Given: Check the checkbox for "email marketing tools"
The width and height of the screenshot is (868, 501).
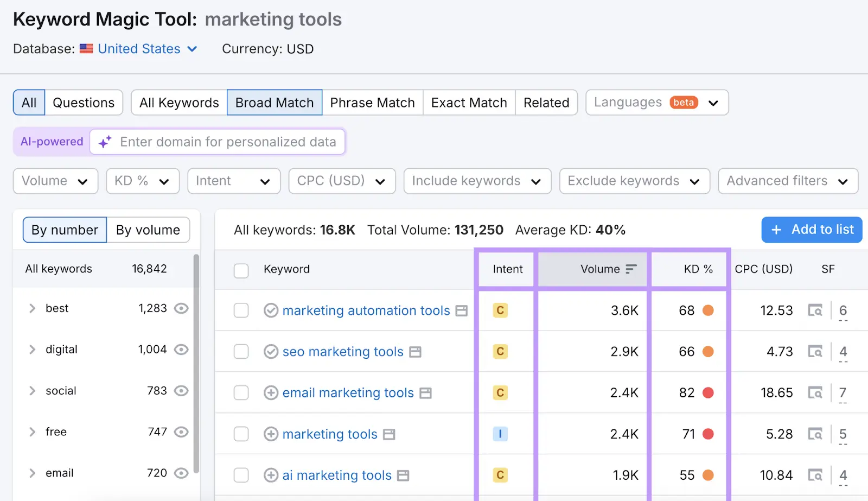Looking at the screenshot, I should pyautogui.click(x=241, y=392).
